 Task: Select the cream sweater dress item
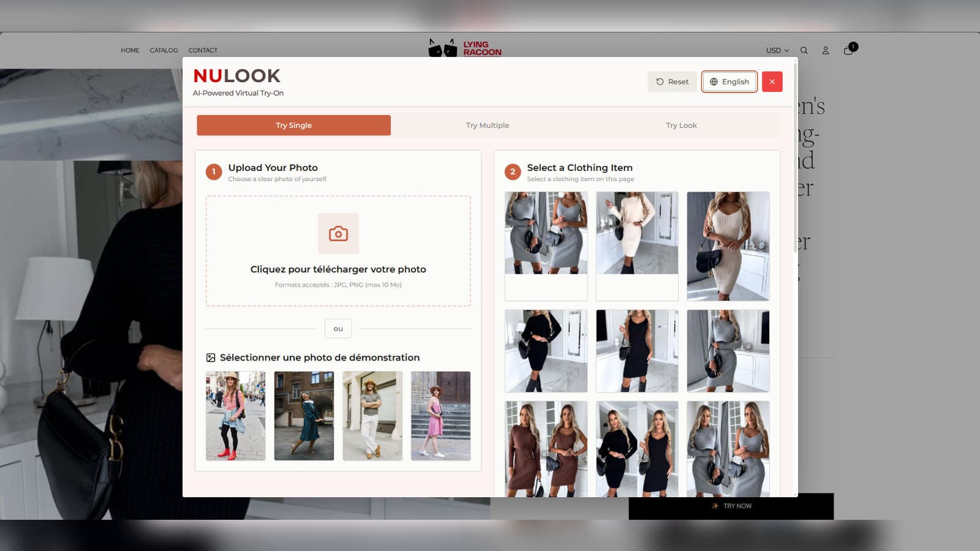(x=637, y=246)
